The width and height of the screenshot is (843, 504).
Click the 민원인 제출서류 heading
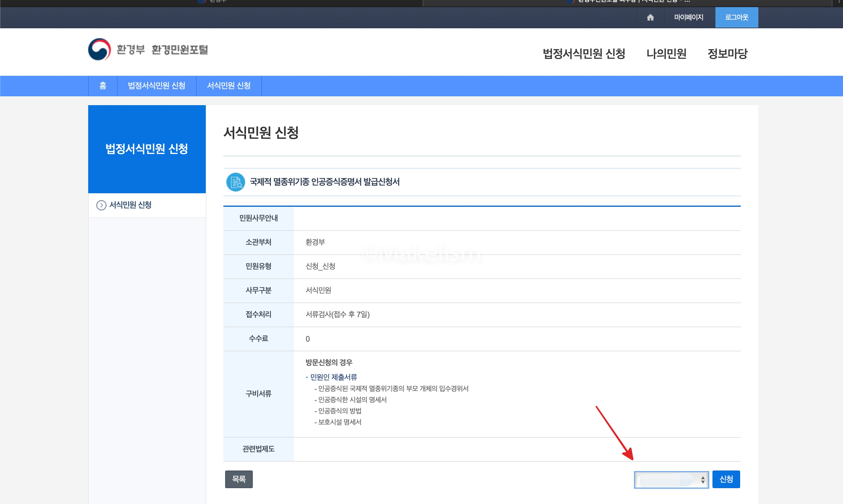333,377
